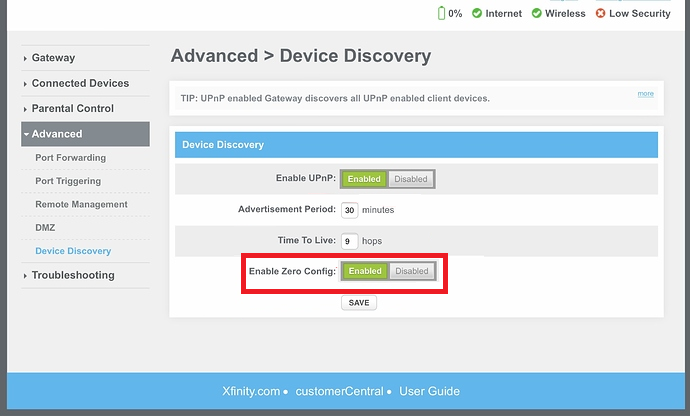Set Enable UPnP to Enabled
The width and height of the screenshot is (690, 416).
[x=364, y=179]
